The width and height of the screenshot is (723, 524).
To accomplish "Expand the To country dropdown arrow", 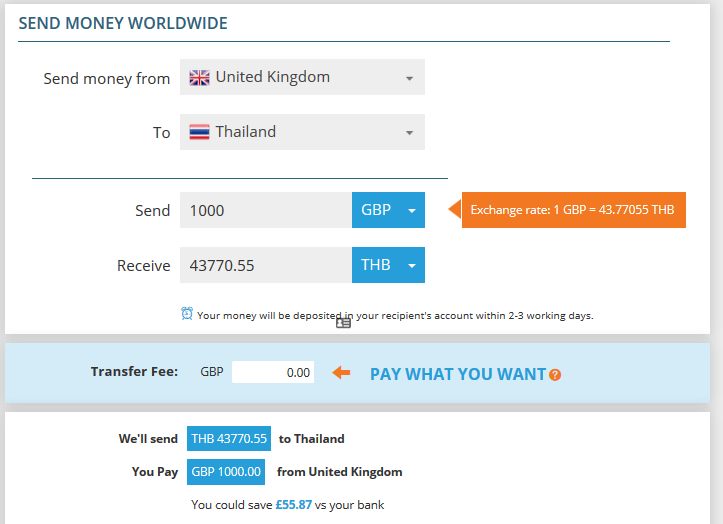I will 409,133.
